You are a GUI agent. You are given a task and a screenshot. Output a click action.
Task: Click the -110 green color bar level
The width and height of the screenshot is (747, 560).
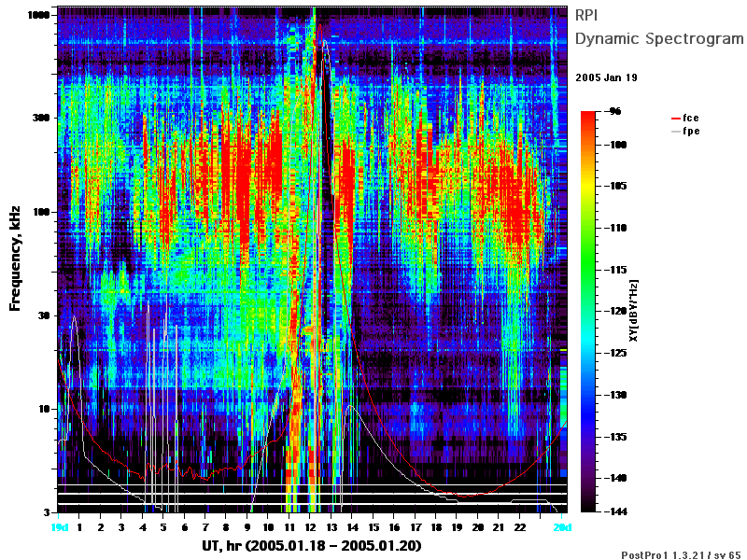pos(618,228)
